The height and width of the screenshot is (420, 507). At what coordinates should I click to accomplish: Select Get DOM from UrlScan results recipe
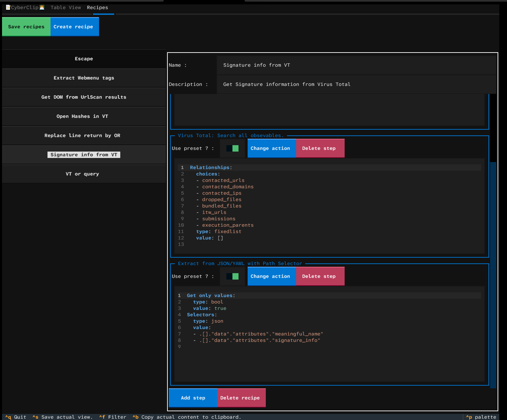[84, 97]
